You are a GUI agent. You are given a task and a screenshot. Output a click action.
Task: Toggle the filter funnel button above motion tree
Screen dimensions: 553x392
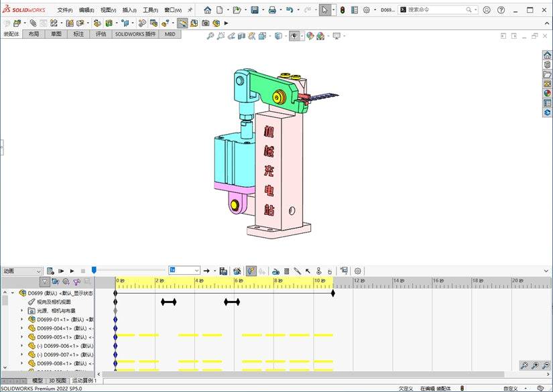[44, 281]
